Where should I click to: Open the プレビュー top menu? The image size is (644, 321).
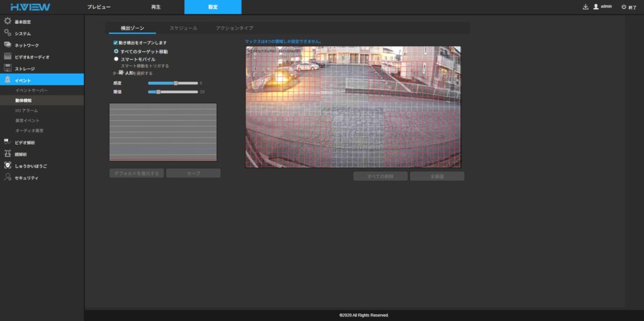click(x=99, y=7)
